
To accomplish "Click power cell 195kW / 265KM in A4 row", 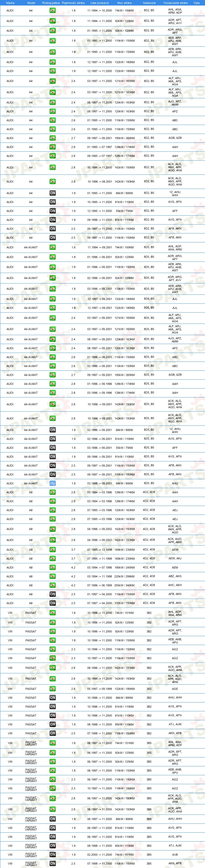I will click(125, 138).
